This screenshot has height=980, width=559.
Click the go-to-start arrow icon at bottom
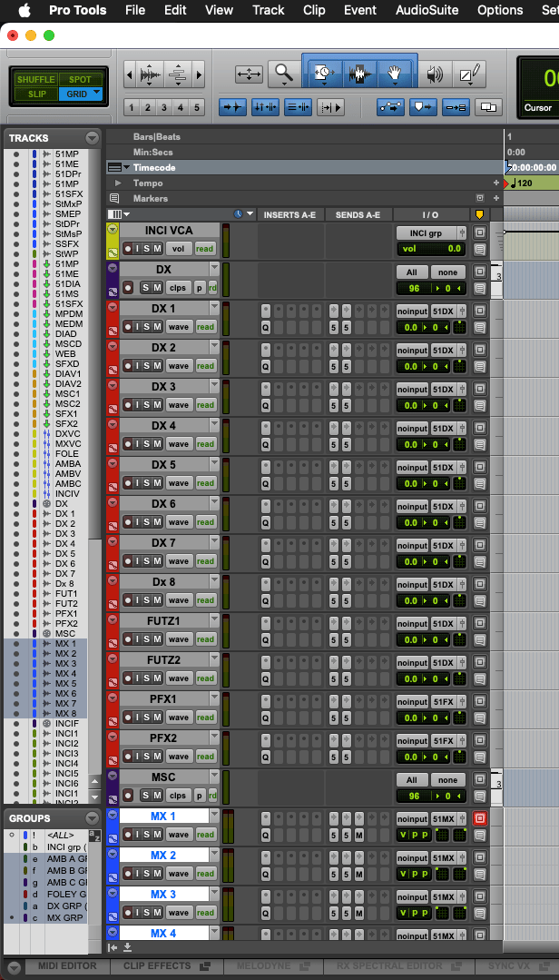click(113, 947)
